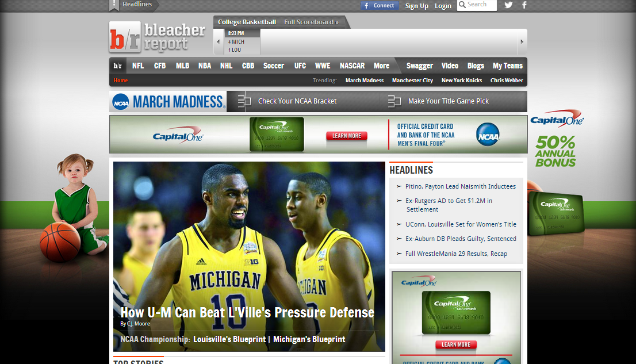
Task: Open Michigan's Blueprint link
Action: [309, 339]
